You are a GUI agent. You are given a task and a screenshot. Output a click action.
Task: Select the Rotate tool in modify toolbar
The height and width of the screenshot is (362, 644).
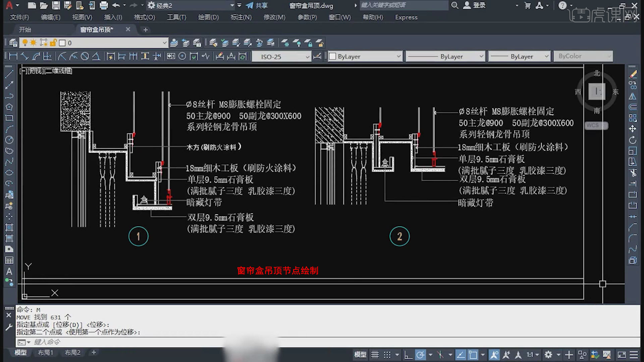click(x=633, y=140)
